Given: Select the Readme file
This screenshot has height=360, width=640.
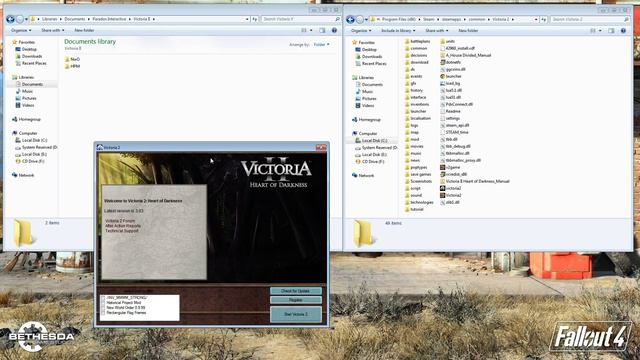Looking at the screenshot, I should tap(450, 111).
